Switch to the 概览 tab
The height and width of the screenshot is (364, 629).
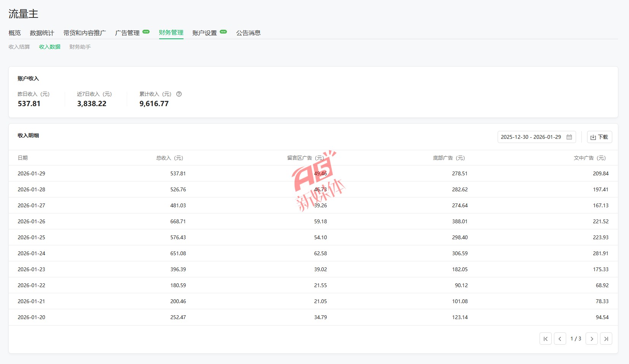[14, 33]
